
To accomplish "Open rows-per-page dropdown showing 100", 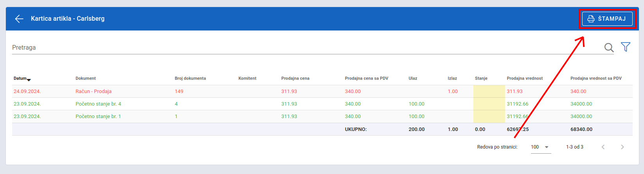I will click(x=541, y=147).
